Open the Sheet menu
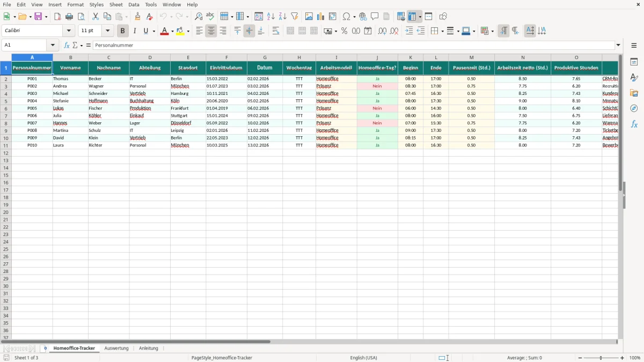644x362 pixels. [116, 4]
